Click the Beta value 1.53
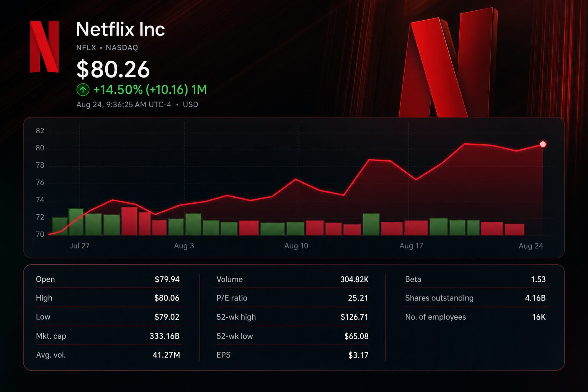The image size is (588, 392). (x=538, y=279)
